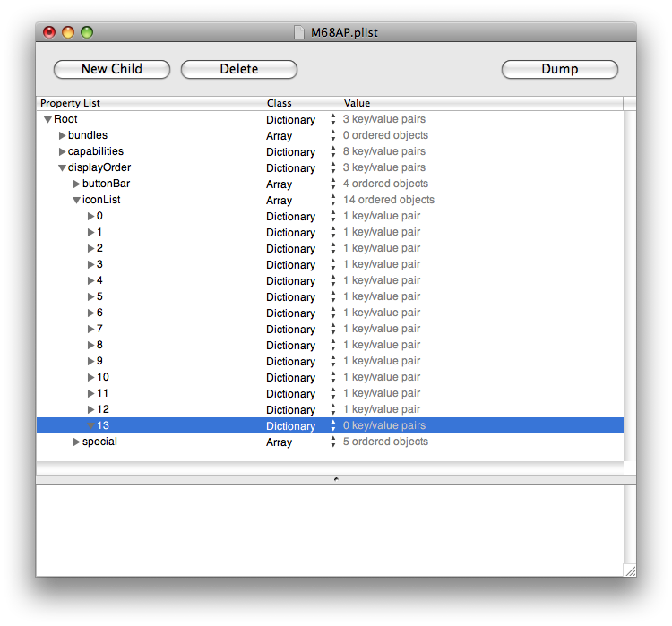Select the capabilities row label
Image resolution: width=672 pixels, height=626 pixels.
(x=96, y=151)
